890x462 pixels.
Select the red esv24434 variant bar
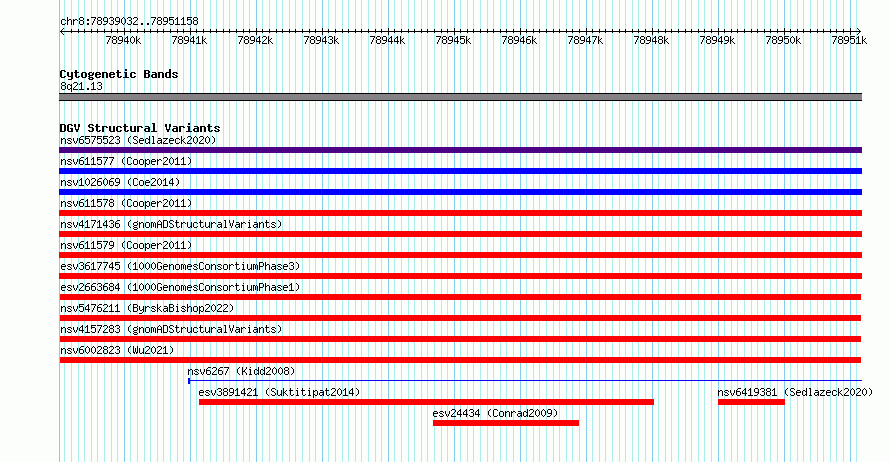(506, 423)
